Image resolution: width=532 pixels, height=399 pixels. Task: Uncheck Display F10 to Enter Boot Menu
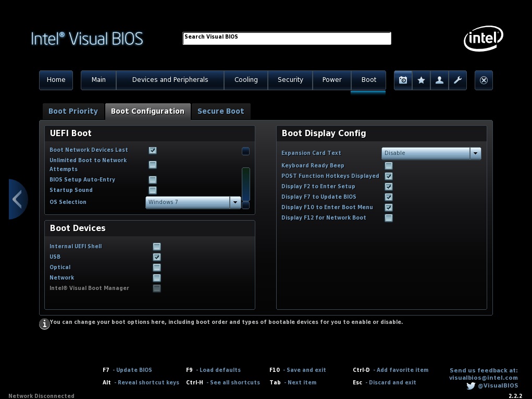pos(389,208)
